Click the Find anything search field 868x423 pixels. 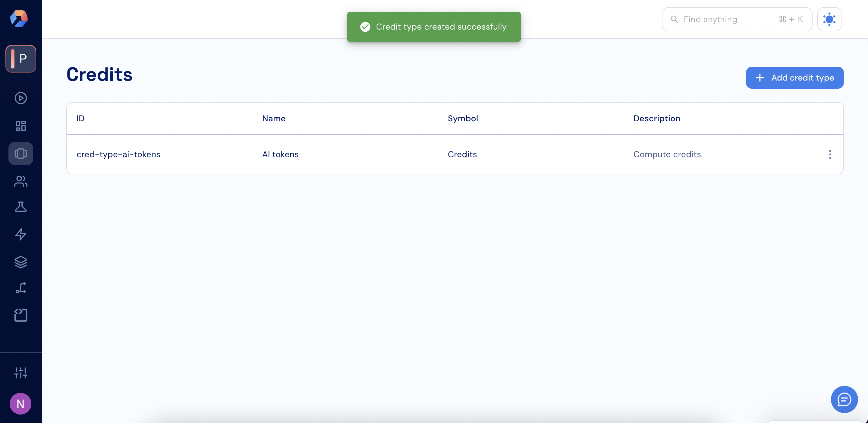(737, 19)
